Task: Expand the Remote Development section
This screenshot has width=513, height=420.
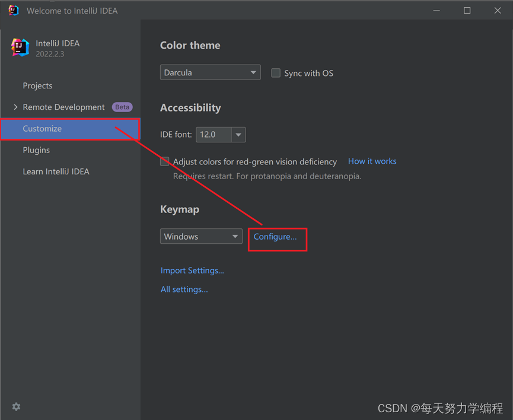Action: [16, 107]
